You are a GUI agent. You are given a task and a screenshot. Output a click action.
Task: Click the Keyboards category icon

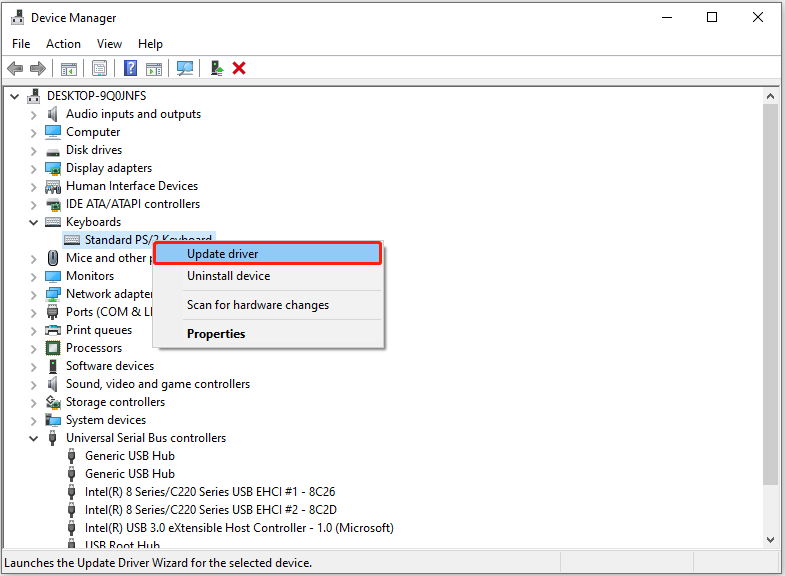53,222
